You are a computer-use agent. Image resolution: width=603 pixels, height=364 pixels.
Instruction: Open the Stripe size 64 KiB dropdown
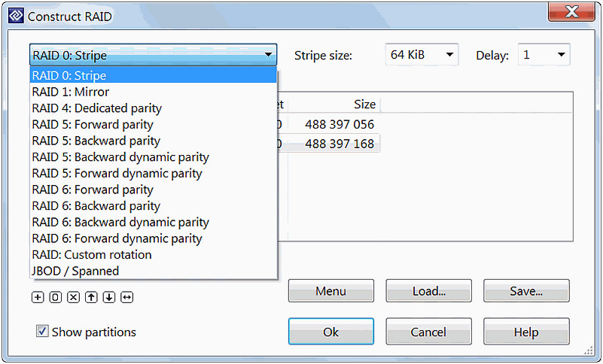pyautogui.click(x=422, y=55)
